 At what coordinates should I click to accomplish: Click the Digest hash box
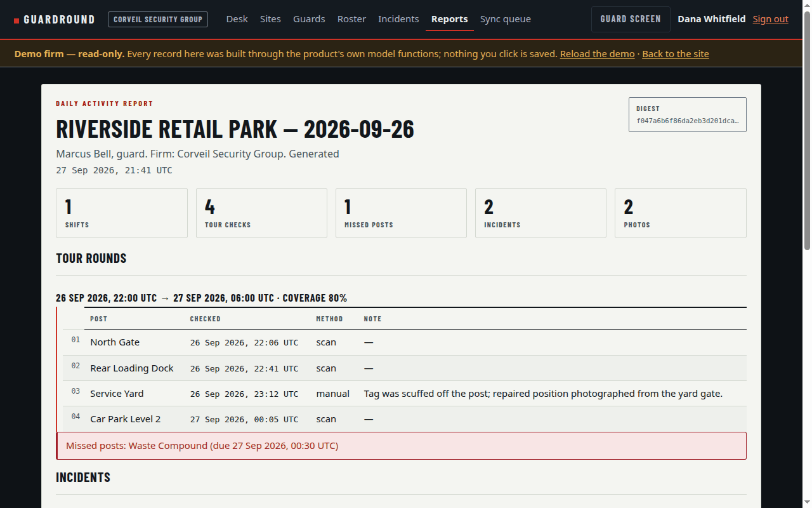pyautogui.click(x=688, y=114)
